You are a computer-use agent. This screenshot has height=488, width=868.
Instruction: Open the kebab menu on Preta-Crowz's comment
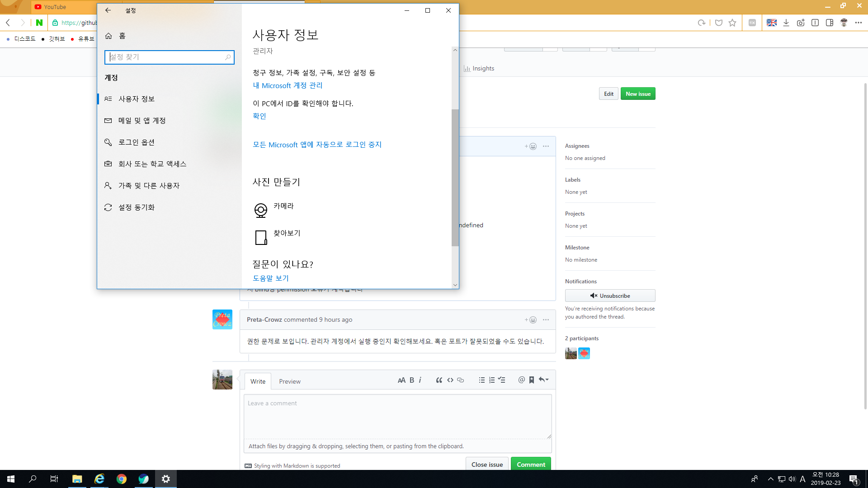[546, 319]
